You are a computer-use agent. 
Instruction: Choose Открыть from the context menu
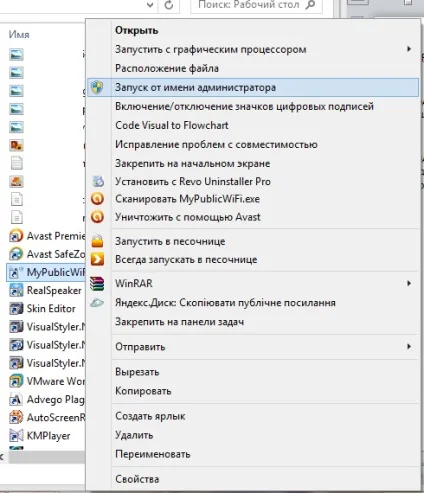click(x=253, y=30)
